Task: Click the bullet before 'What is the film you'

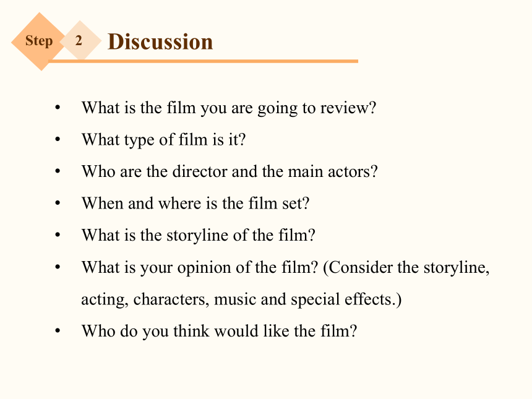Action: tap(58, 108)
